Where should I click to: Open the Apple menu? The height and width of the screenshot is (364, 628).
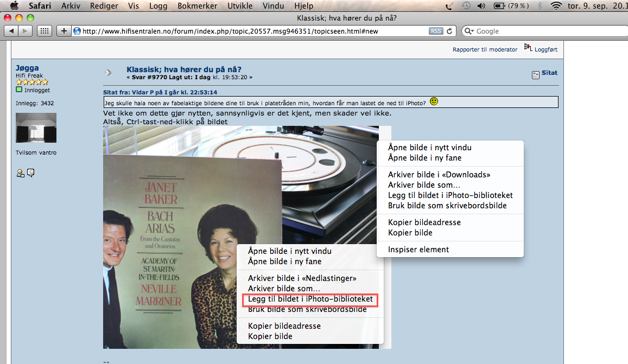pyautogui.click(x=15, y=5)
